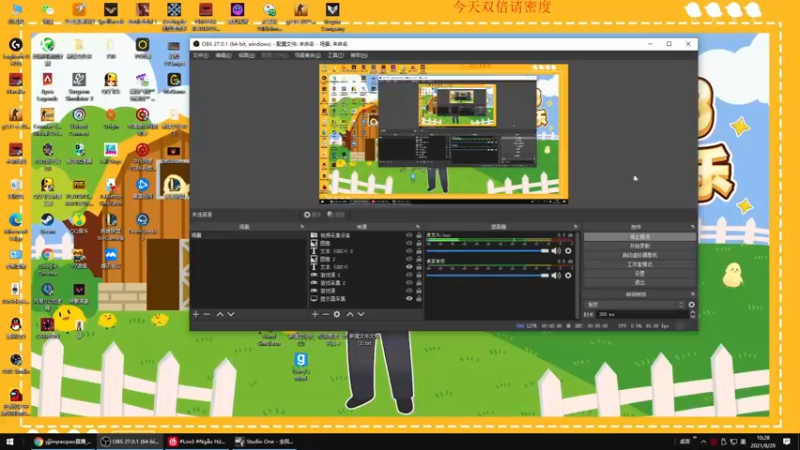Screen dimensions: 800x450
Task: Pop out the Scenes dock via header icon
Action: (302, 227)
